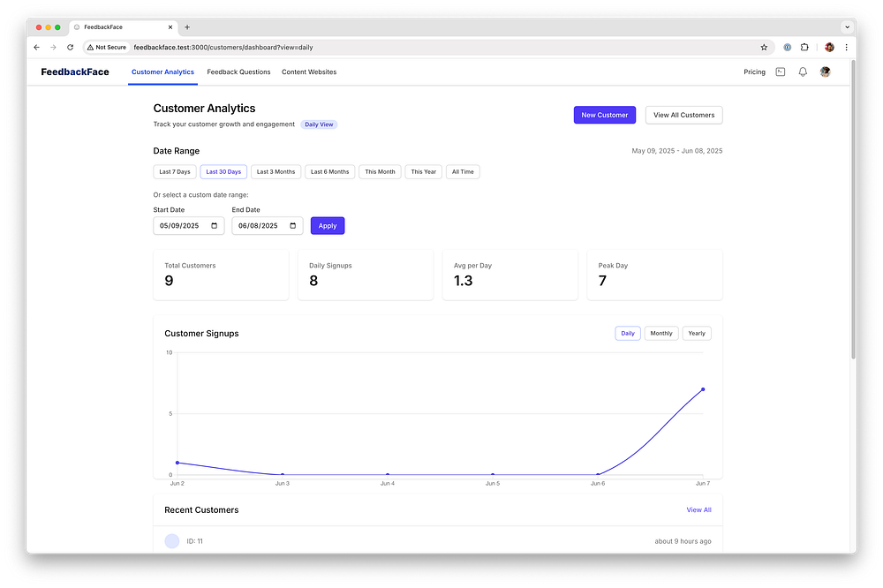Close the FeedbackFace browser tab
The image size is (883, 588).
click(170, 27)
